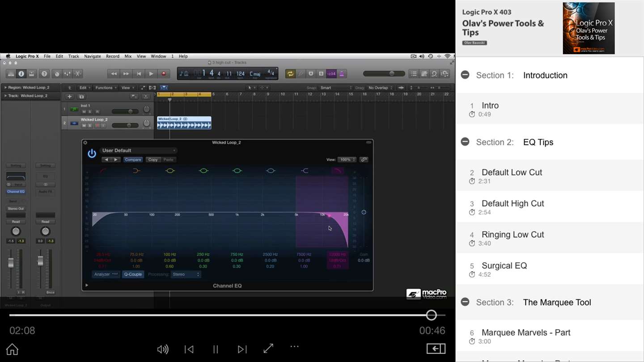Open the Drag No Overlap dropdown
Image resolution: width=644 pixels, height=362 pixels.
tap(380, 88)
